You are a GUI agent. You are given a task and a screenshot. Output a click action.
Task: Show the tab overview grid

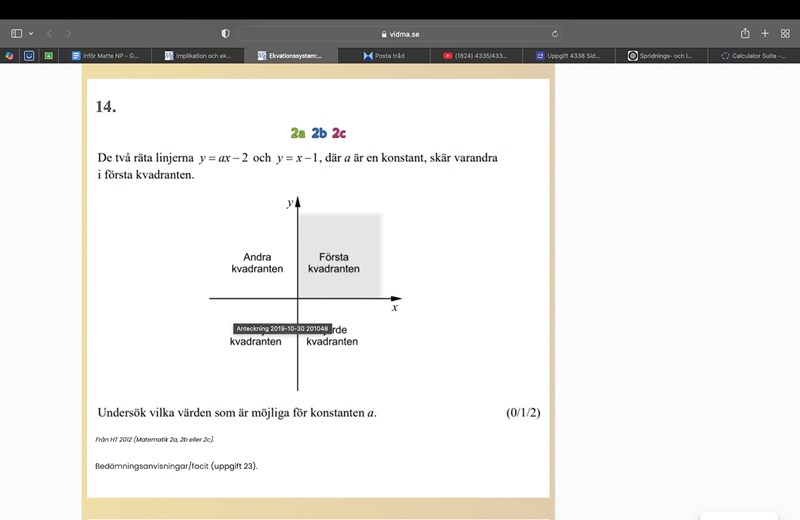tap(785, 33)
